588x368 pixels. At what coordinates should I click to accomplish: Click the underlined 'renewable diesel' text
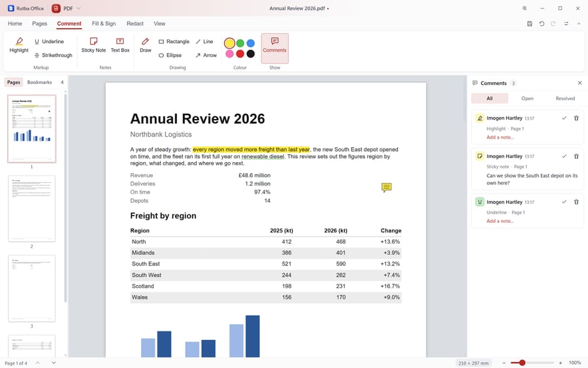(x=263, y=156)
